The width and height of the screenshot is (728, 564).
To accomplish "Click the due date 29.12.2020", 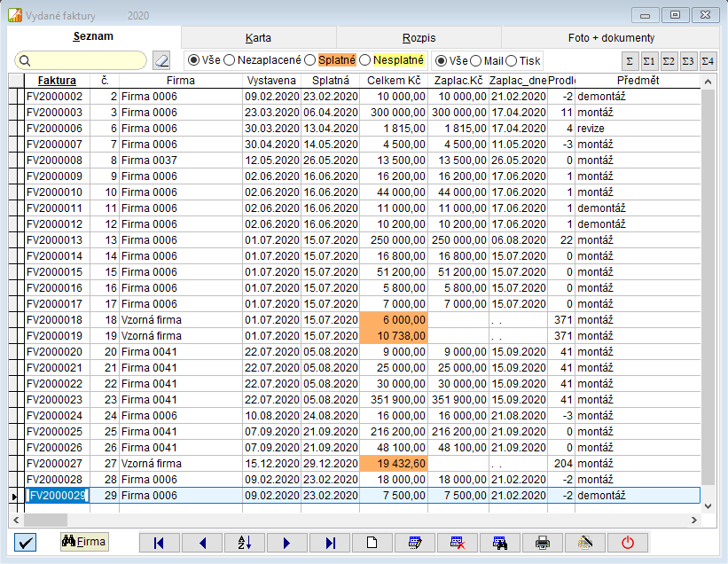I will click(x=331, y=463).
